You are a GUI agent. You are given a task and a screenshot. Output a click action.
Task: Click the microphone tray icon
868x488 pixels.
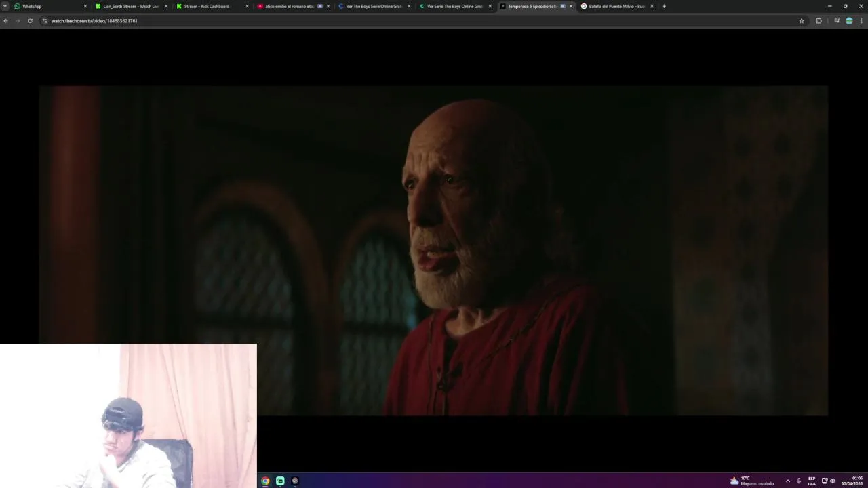click(799, 481)
